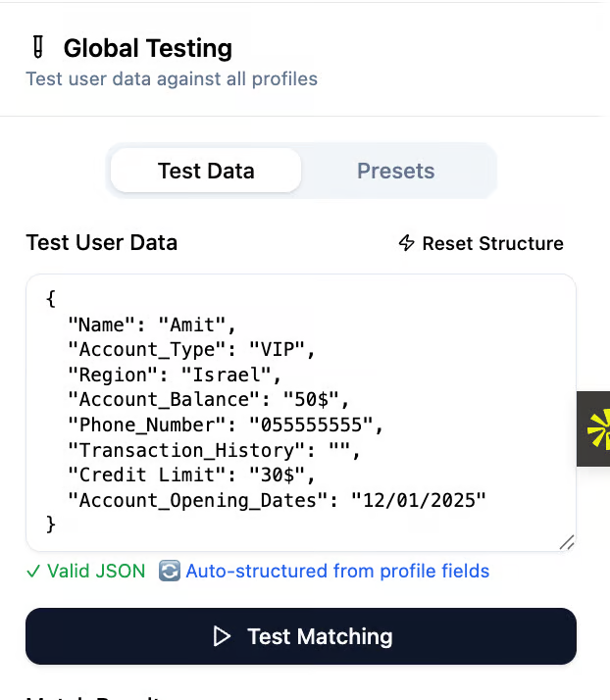Image resolution: width=610 pixels, height=700 pixels.
Task: Click the Auto-structured from profile fields text
Action: [336, 571]
